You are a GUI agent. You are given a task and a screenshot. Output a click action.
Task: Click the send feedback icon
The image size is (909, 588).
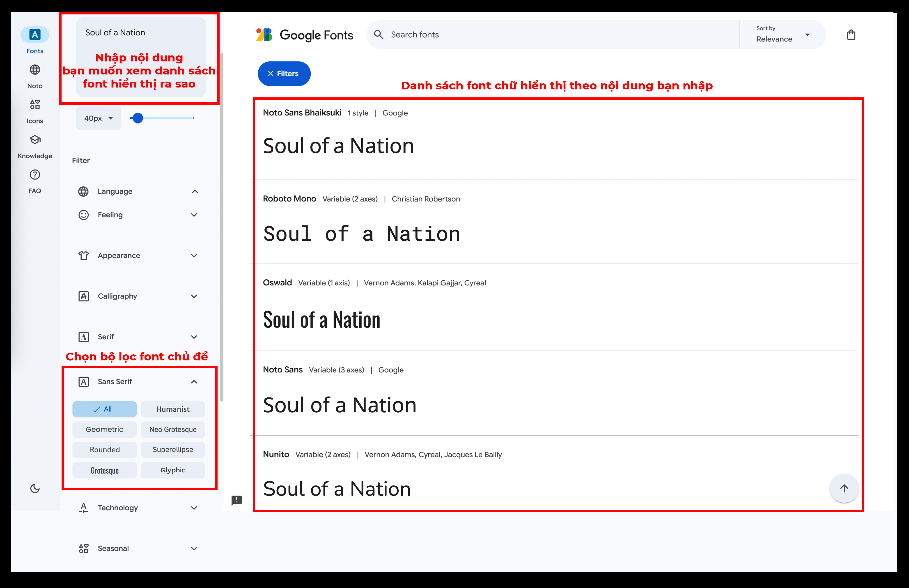[x=237, y=500]
